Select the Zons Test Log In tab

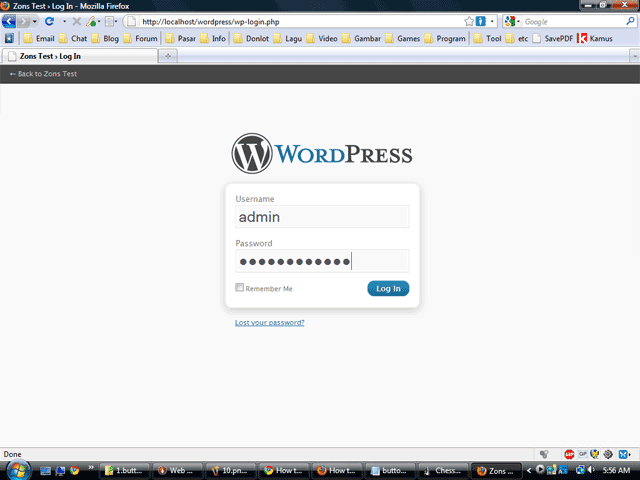click(80, 56)
